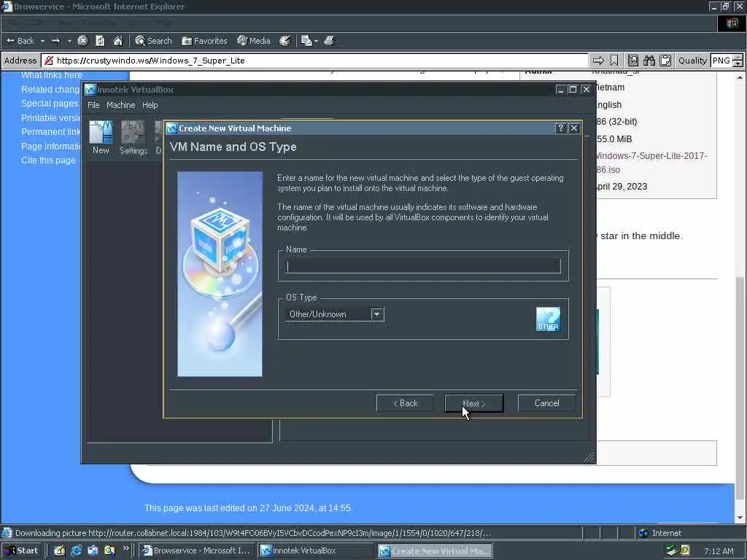
Task: Click the binoculars find icon
Action: point(649,61)
